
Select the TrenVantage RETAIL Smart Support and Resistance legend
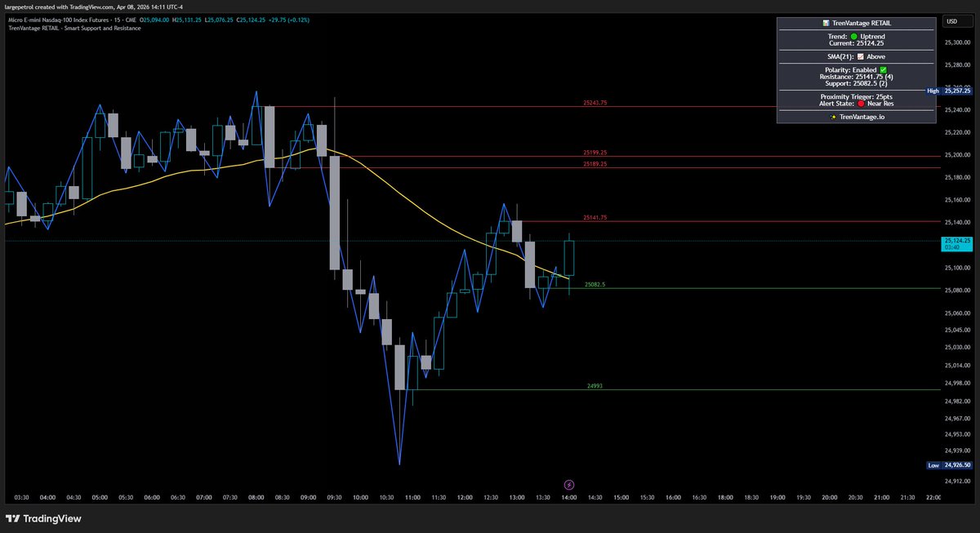(74, 28)
